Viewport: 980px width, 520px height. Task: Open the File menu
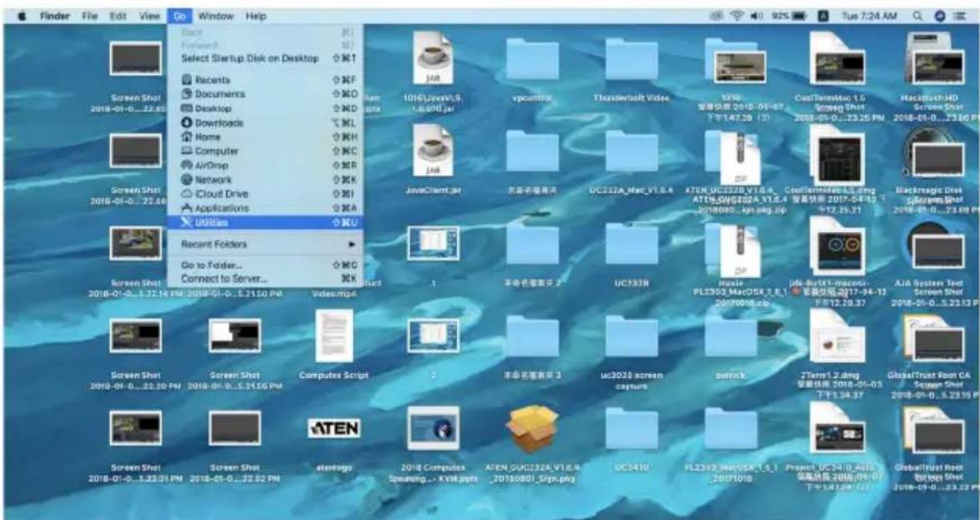[x=90, y=16]
